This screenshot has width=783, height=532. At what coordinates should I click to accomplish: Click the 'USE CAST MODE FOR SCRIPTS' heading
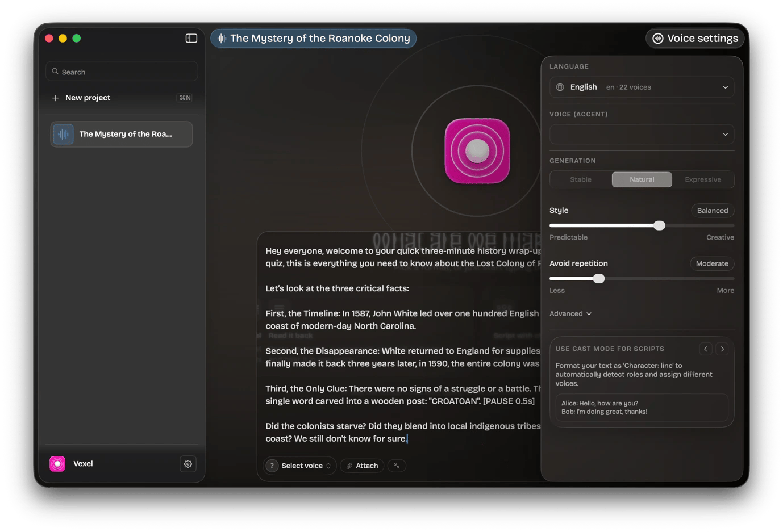tap(610, 349)
